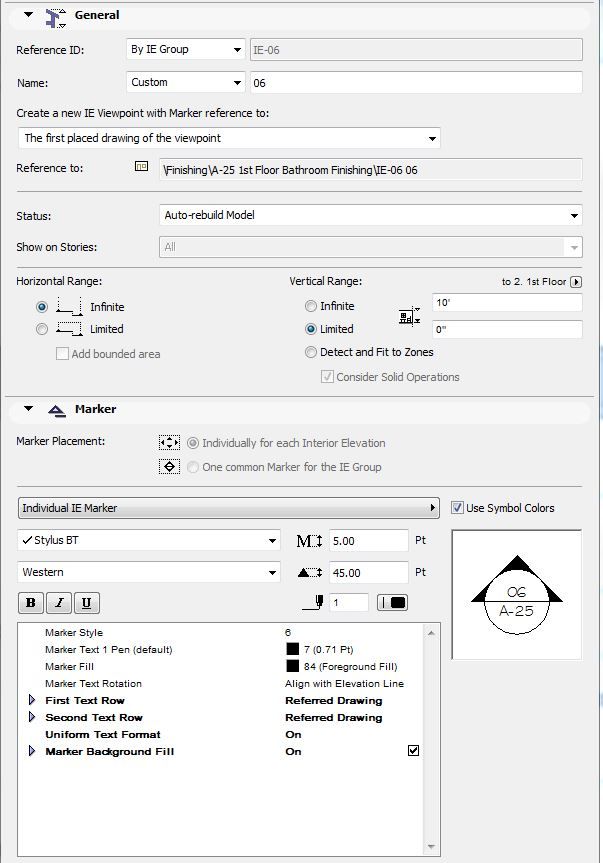Open the Western script dropdown
Screen dimensions: 603x863
149,572
